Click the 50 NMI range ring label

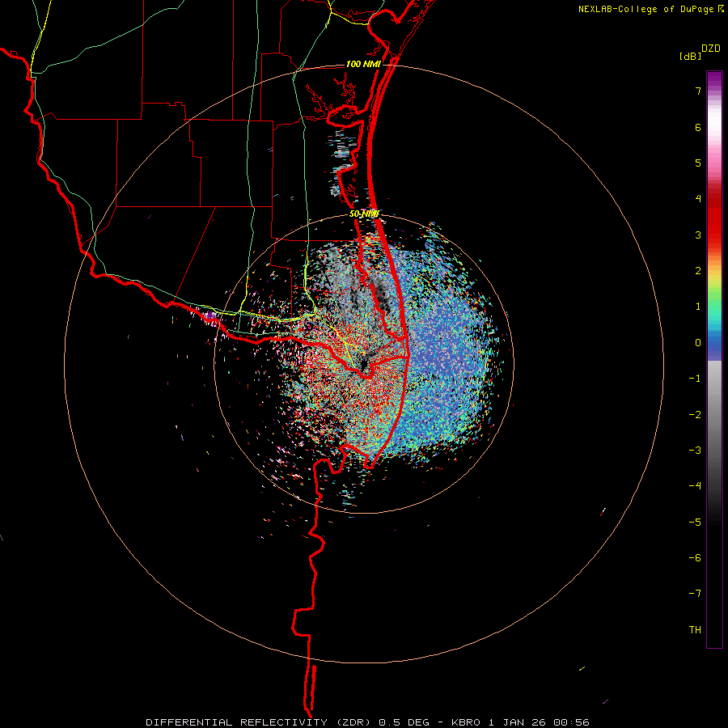pyautogui.click(x=364, y=214)
